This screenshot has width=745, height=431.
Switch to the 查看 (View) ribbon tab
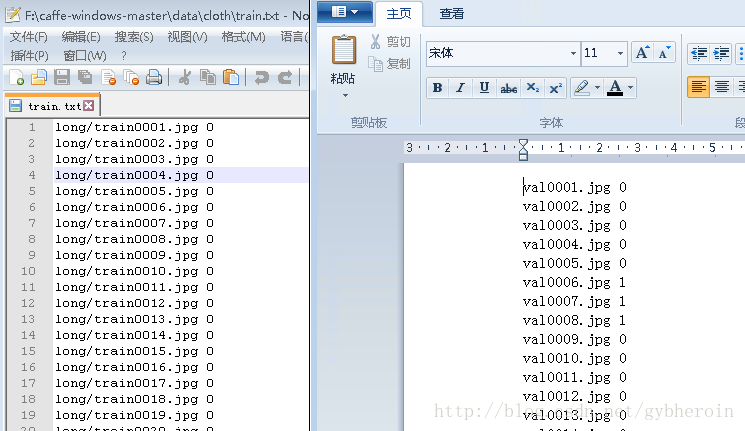[451, 14]
